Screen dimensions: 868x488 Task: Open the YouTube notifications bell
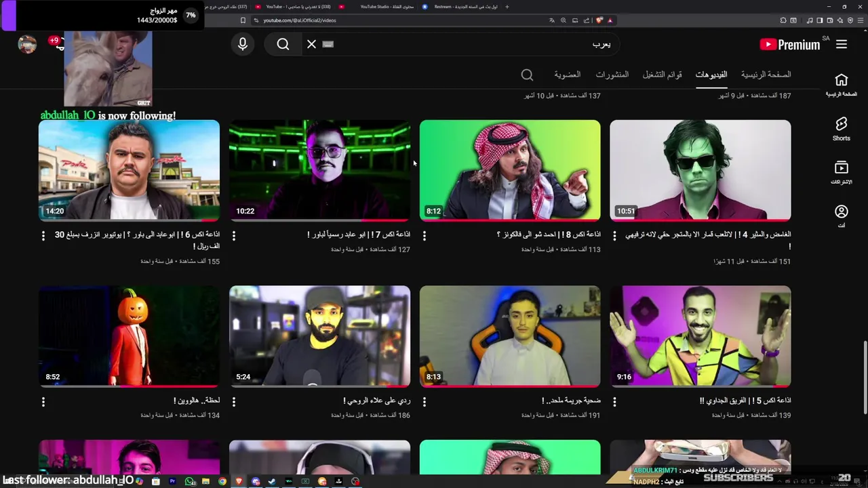pyautogui.click(x=58, y=44)
